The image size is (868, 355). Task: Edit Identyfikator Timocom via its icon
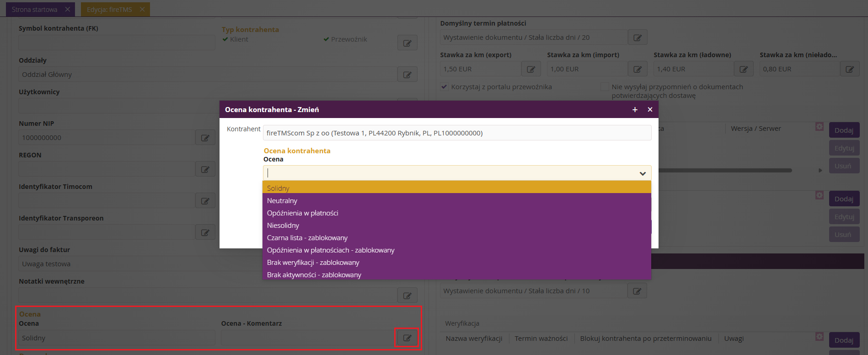[x=205, y=201]
